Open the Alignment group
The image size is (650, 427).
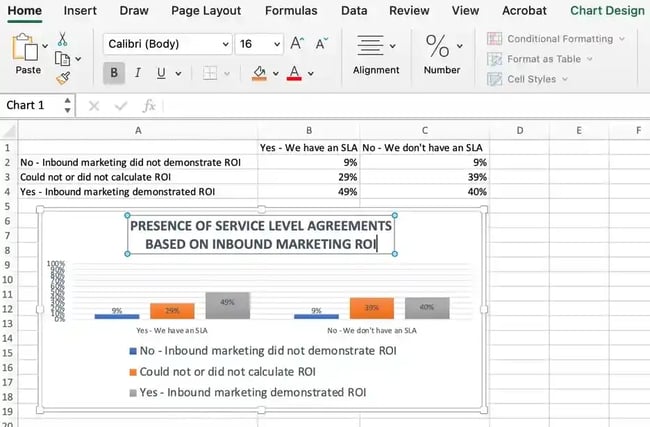tap(376, 54)
